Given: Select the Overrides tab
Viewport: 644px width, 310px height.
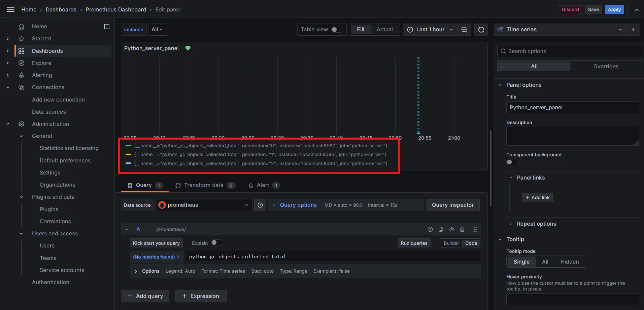Looking at the screenshot, I should coord(606,67).
